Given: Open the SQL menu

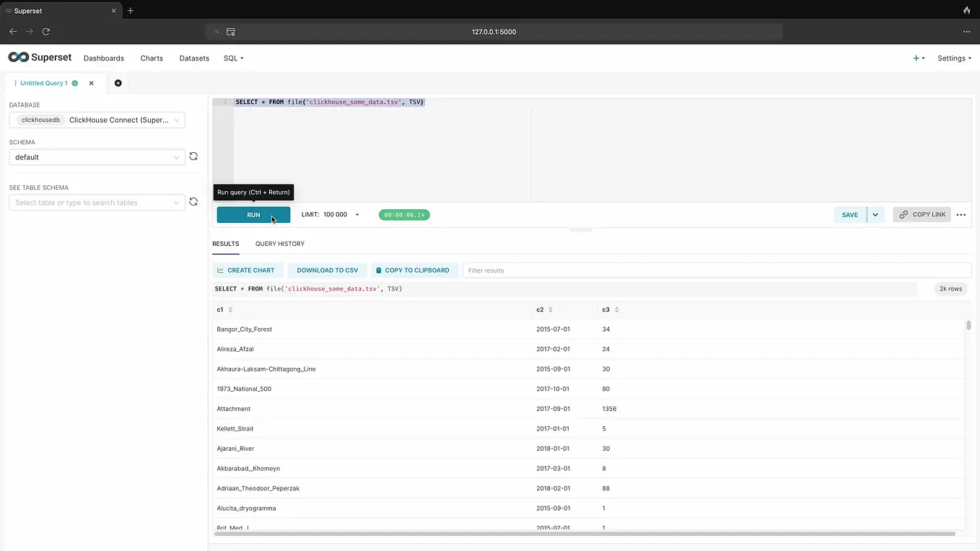Looking at the screenshot, I should tap(232, 58).
